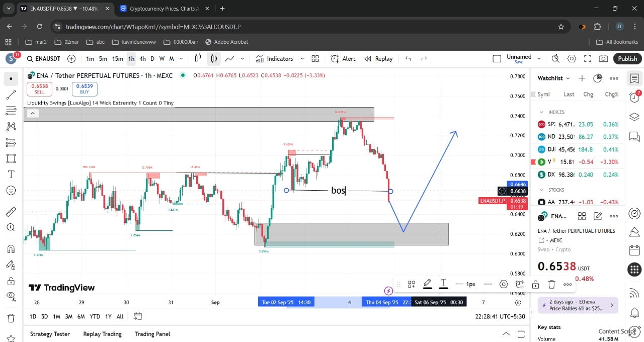Open the quick search icon
644x342 pixels.
(x=556, y=59)
